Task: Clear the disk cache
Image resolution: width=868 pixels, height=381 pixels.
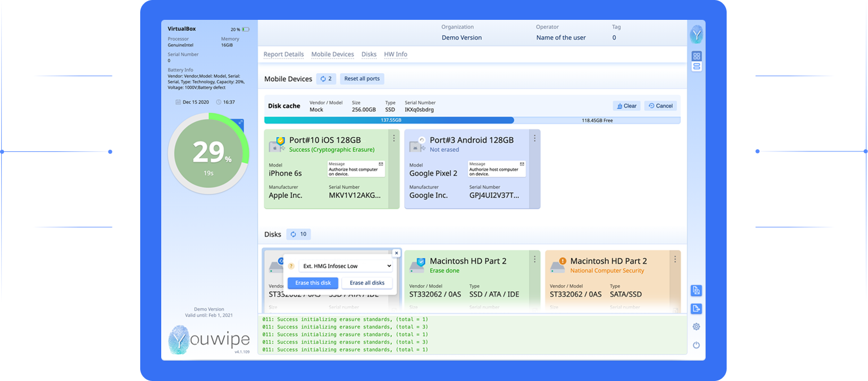Action: [627, 106]
